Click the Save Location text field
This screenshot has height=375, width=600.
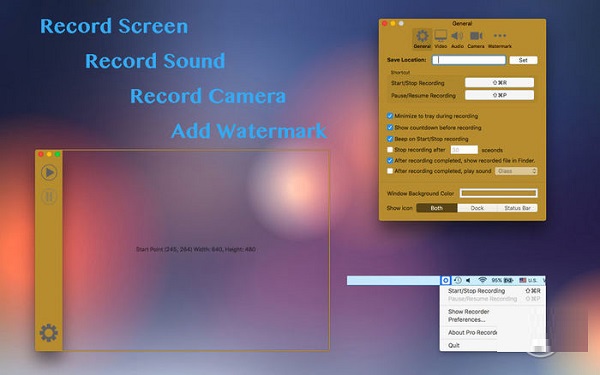click(469, 60)
